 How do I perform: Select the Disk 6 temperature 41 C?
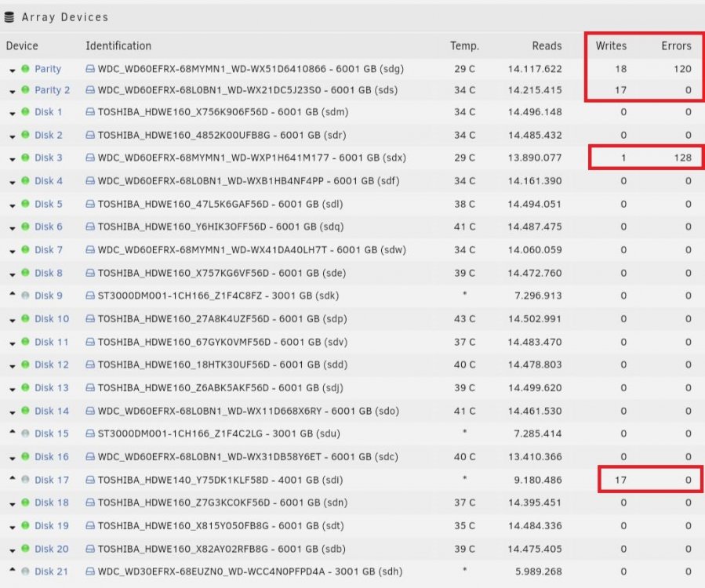464,227
